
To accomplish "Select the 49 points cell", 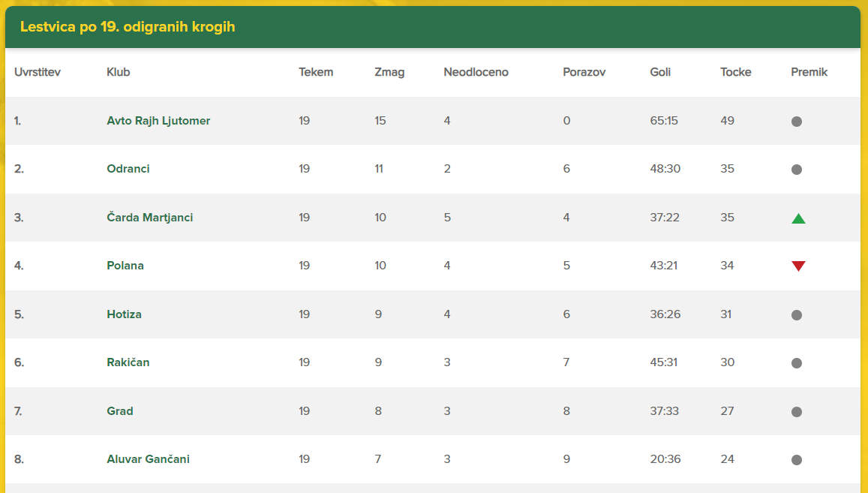I will tap(727, 121).
